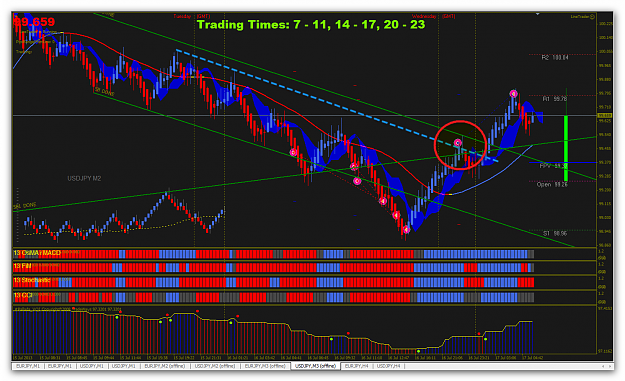Click the red 99.659 price label
The width and height of the screenshot is (625, 381).
tap(34, 22)
